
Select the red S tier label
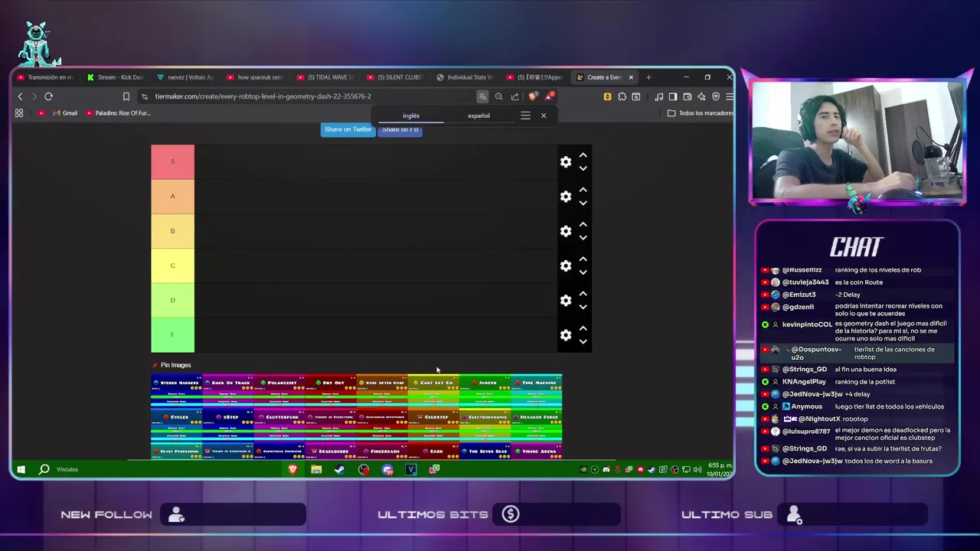[x=172, y=161]
